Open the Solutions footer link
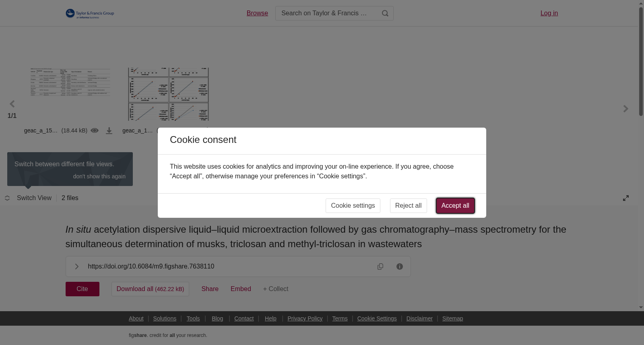Viewport: 644px width, 345px height. click(165, 318)
